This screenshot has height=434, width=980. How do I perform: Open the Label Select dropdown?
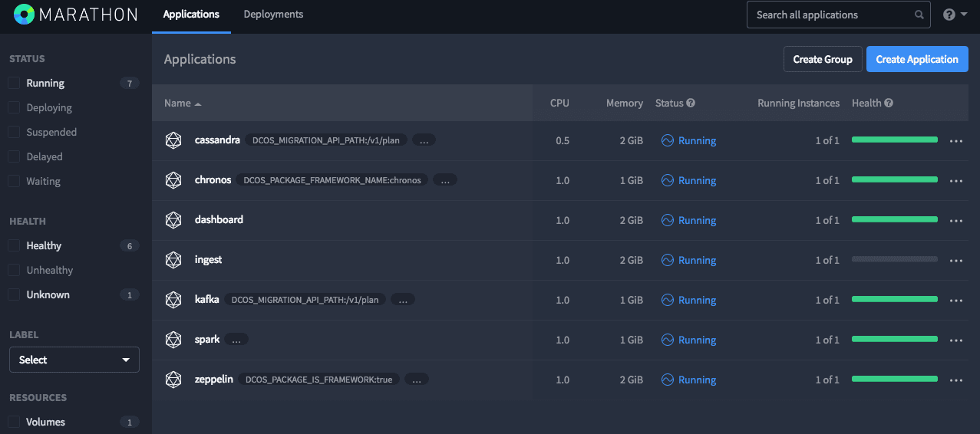[x=74, y=360]
